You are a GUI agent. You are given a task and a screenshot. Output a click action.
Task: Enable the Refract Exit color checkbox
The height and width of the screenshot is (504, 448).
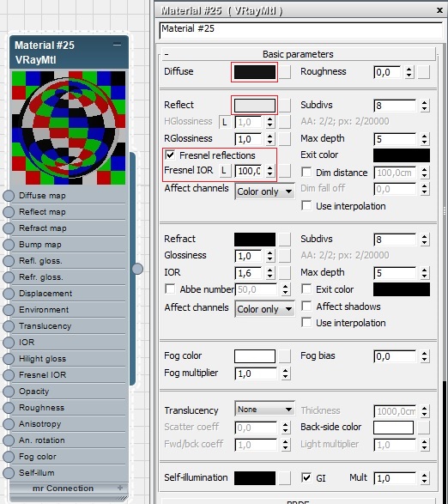click(306, 288)
